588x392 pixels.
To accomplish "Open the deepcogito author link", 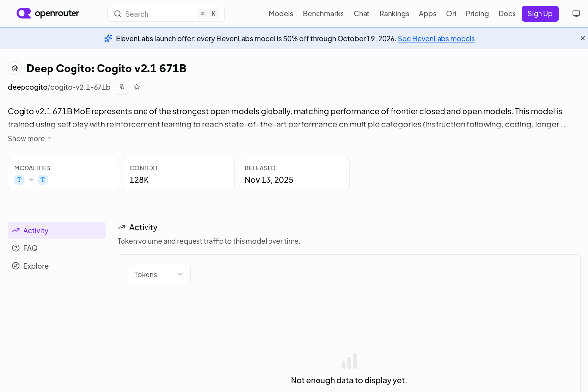I will (27, 87).
